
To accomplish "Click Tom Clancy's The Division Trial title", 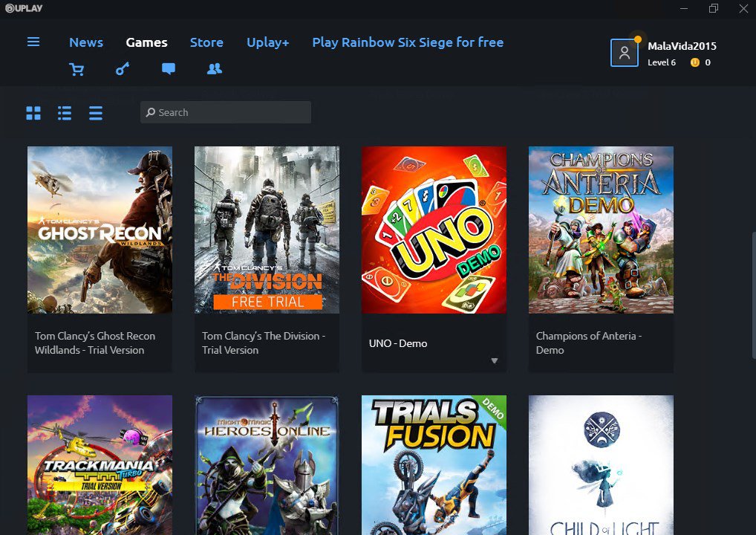I will [x=264, y=343].
